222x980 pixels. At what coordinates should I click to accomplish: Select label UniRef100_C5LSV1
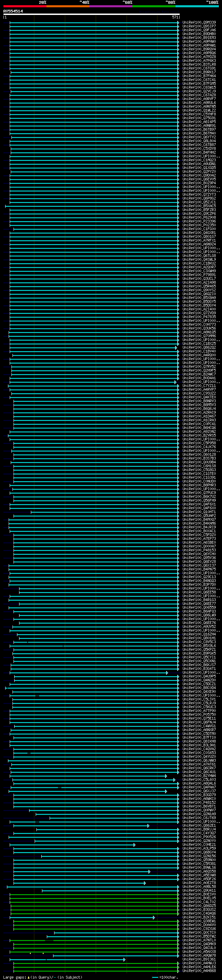coord(199,699)
